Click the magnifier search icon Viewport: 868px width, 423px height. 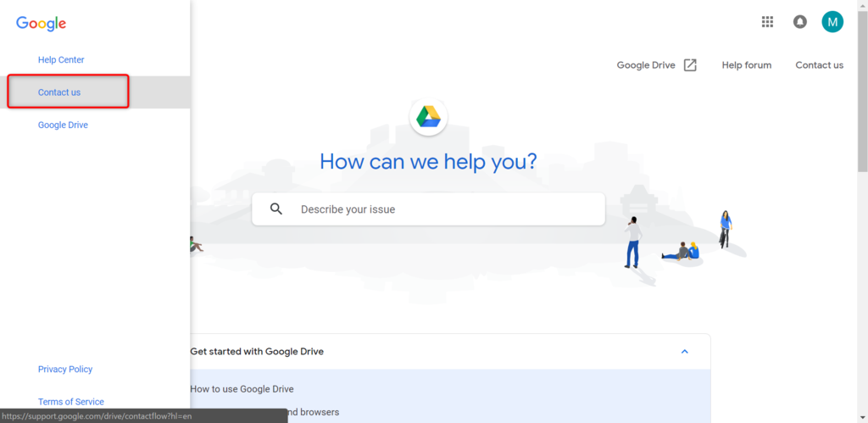click(x=276, y=209)
